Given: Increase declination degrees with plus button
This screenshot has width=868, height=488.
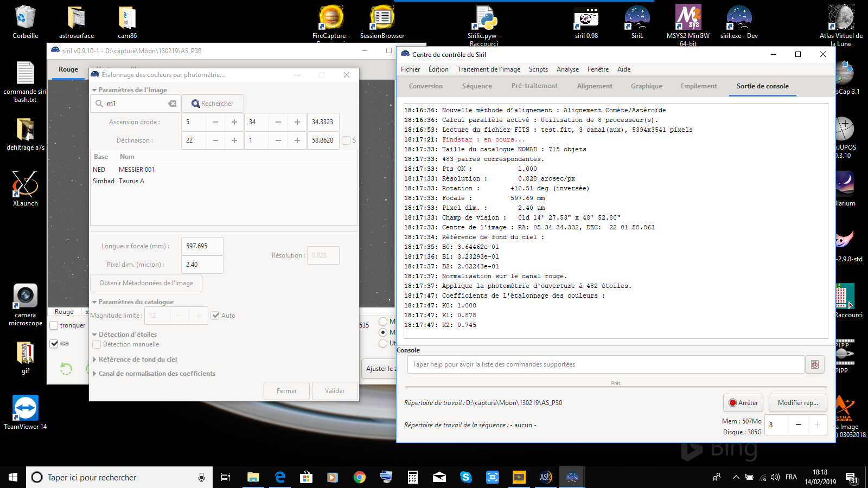Looking at the screenshot, I should pos(234,140).
